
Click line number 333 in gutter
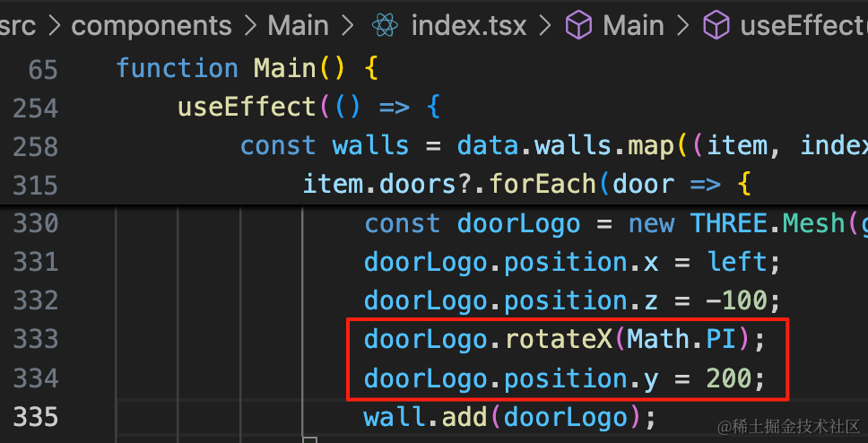(x=36, y=339)
